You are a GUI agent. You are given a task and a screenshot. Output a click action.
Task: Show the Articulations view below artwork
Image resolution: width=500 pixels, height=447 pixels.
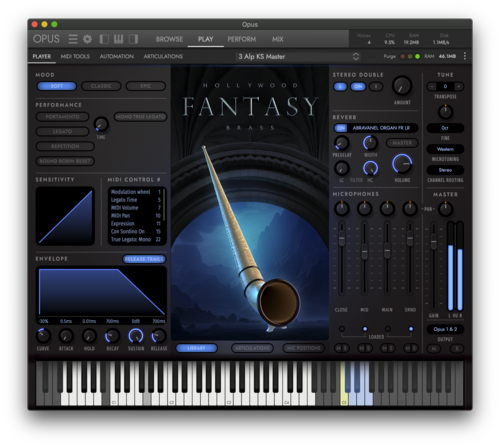[252, 348]
